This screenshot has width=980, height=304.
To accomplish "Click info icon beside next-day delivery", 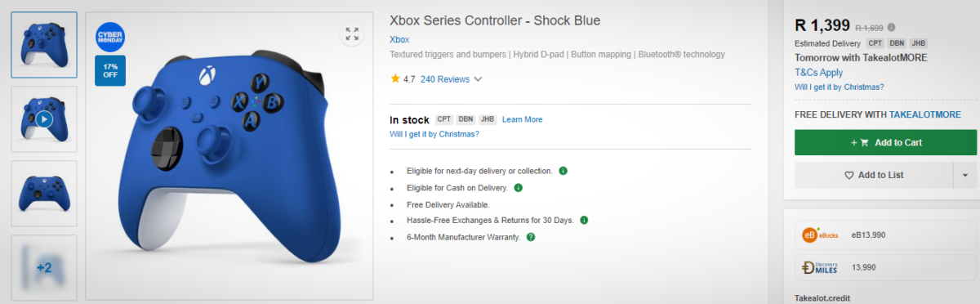I will 563,171.
